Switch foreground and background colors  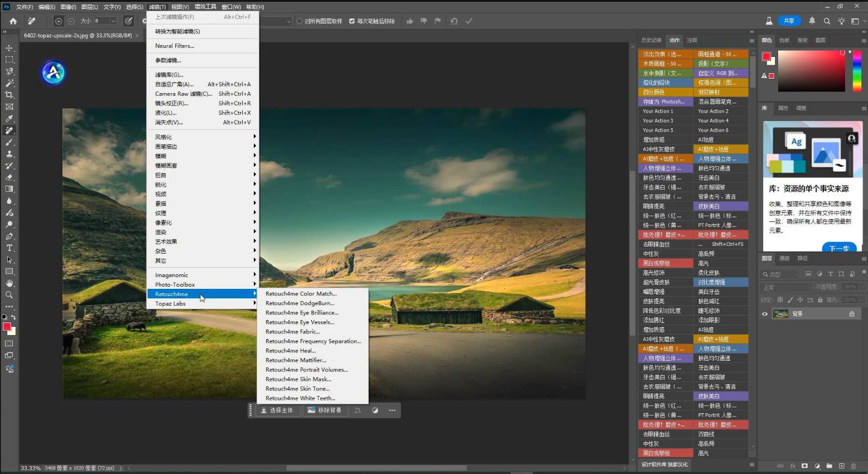[x=13, y=317]
